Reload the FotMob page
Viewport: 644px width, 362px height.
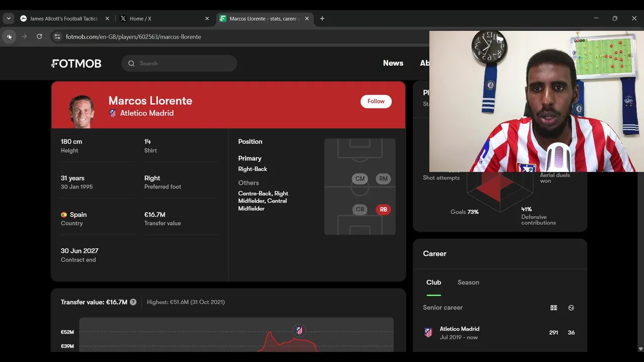(x=39, y=37)
